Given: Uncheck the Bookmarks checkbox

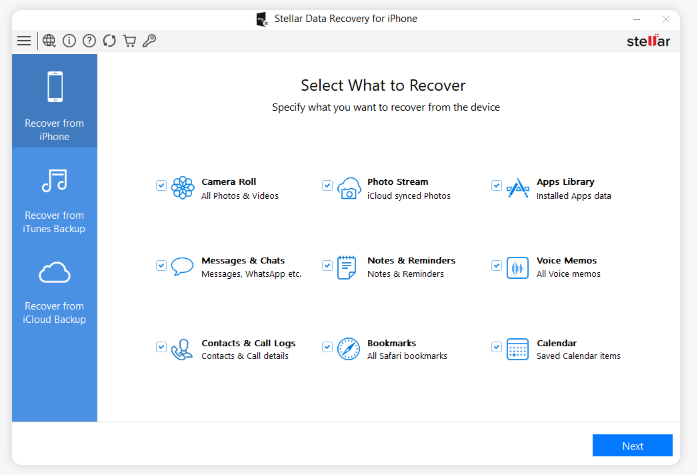Looking at the screenshot, I should 327,347.
